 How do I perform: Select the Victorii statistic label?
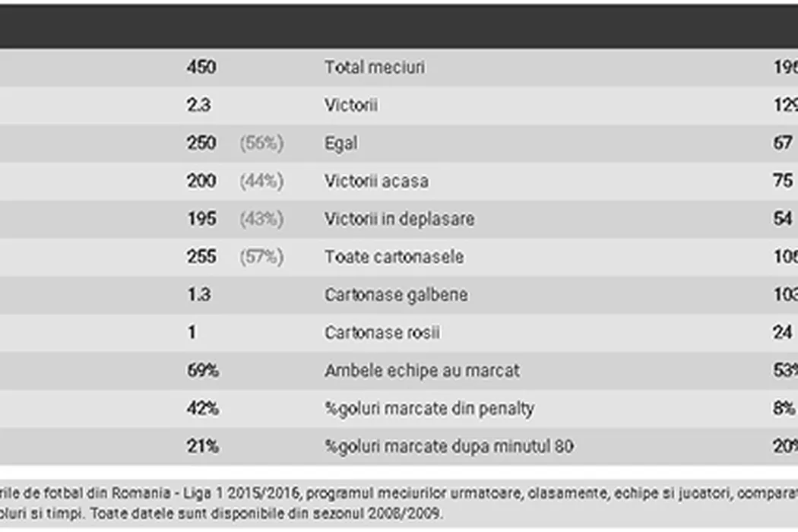click(350, 105)
